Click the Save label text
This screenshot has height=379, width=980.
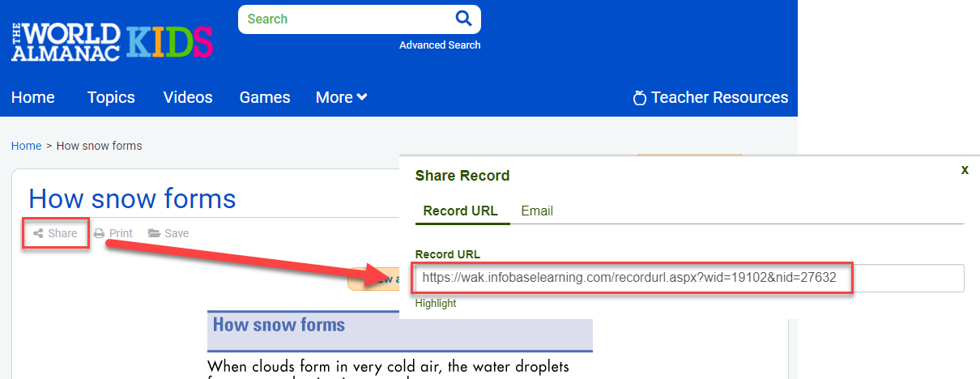click(x=177, y=233)
